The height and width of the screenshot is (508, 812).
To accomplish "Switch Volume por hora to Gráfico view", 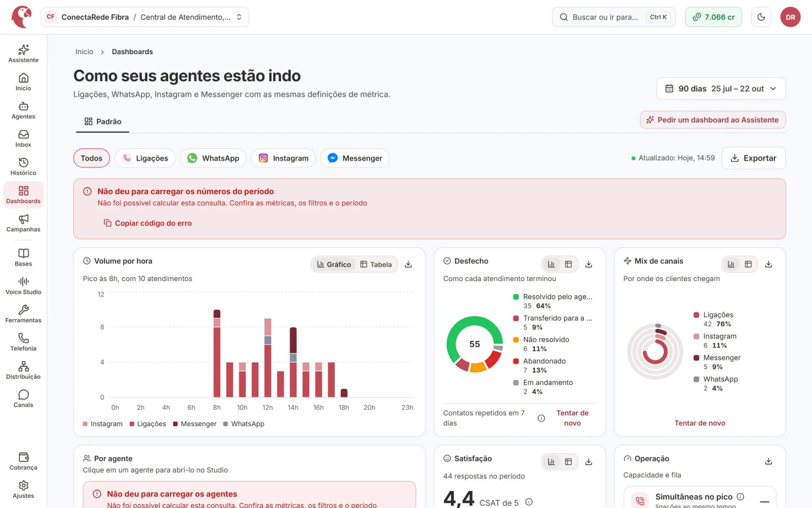I will coord(334,264).
